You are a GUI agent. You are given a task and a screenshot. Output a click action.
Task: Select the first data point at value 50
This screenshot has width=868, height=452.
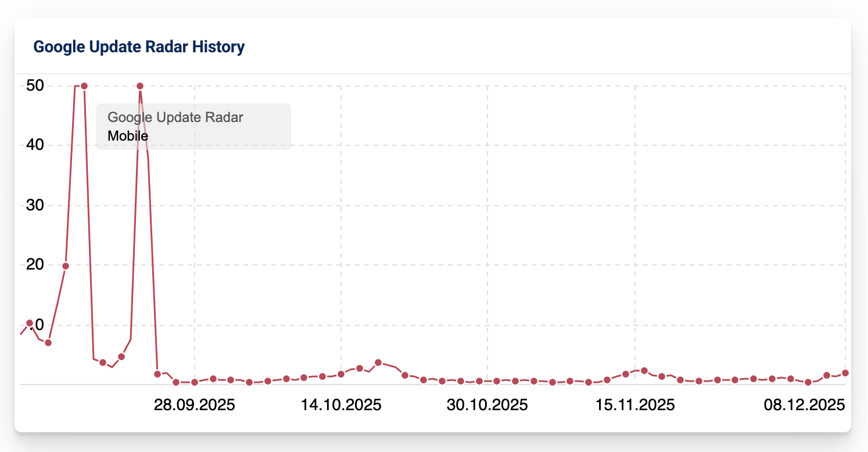click(x=84, y=86)
